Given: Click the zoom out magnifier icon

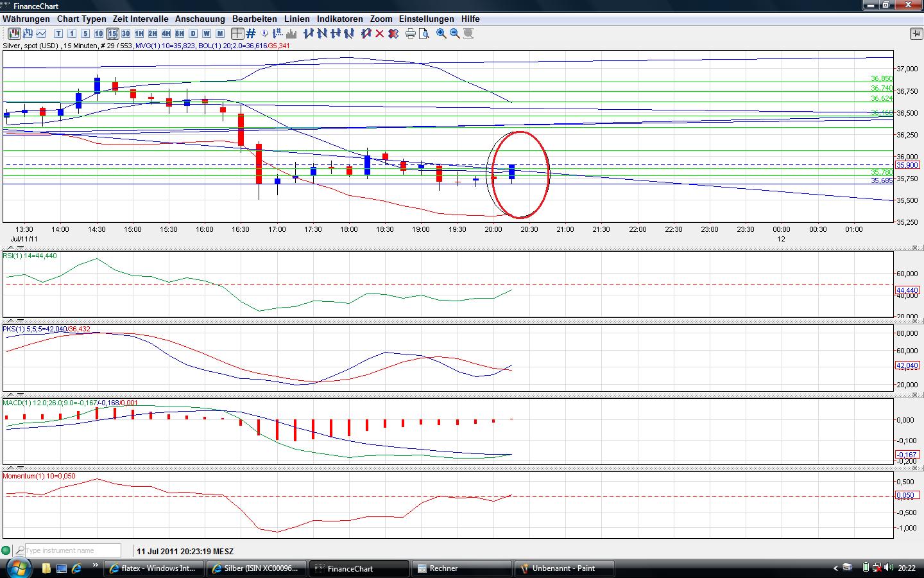Looking at the screenshot, I should (x=455, y=33).
